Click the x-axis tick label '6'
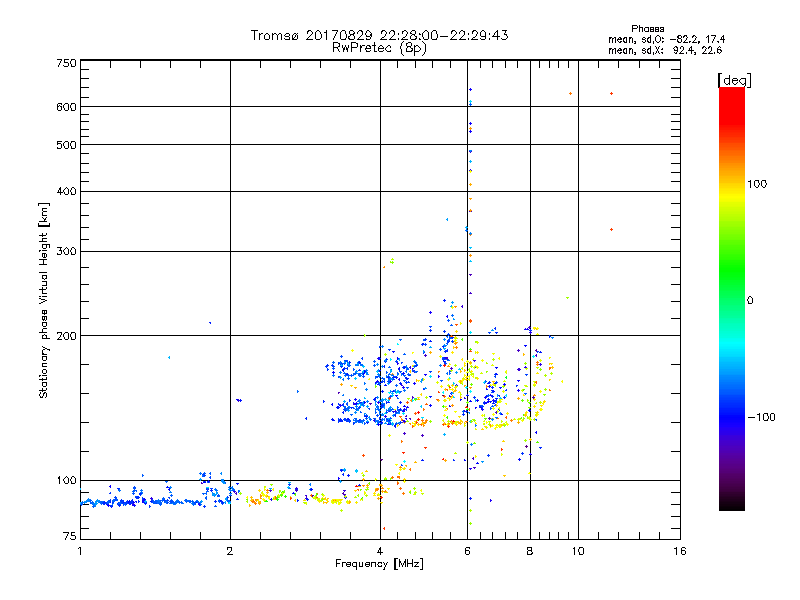The width and height of the screenshot is (800, 600). point(467,551)
